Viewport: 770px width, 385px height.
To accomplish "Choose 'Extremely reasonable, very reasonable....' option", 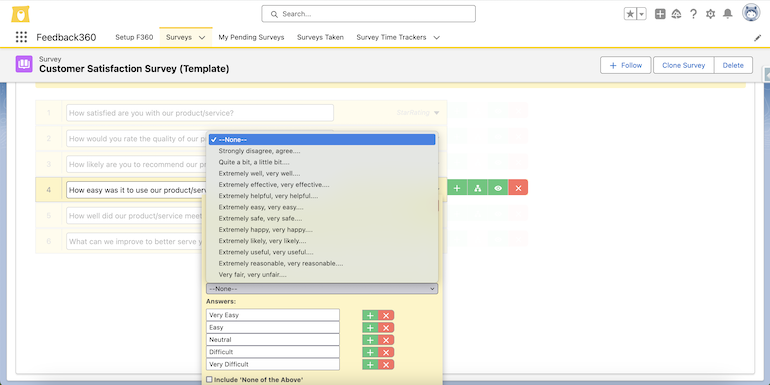I will (x=322, y=263).
